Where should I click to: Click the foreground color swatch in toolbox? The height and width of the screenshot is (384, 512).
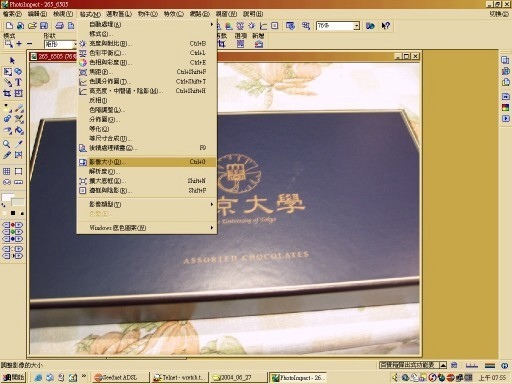point(7,197)
